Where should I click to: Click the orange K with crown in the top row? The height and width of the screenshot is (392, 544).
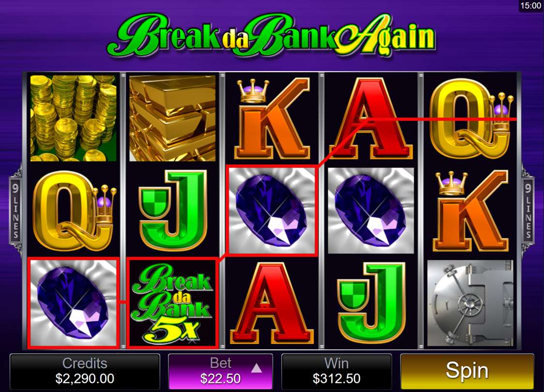[x=272, y=118]
